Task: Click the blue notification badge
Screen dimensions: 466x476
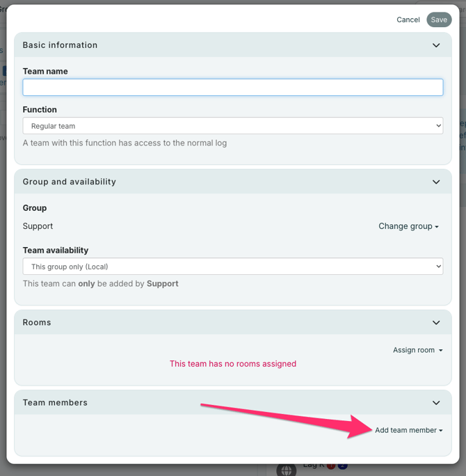Action: [x=342, y=466]
